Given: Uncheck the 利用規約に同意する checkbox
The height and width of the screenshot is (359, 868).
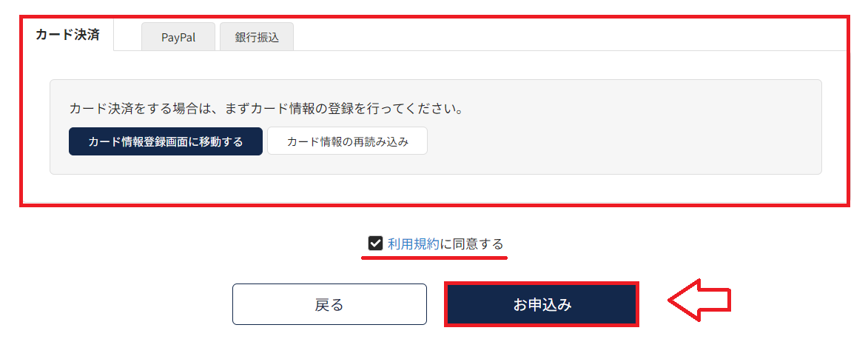Looking at the screenshot, I should pos(375,244).
